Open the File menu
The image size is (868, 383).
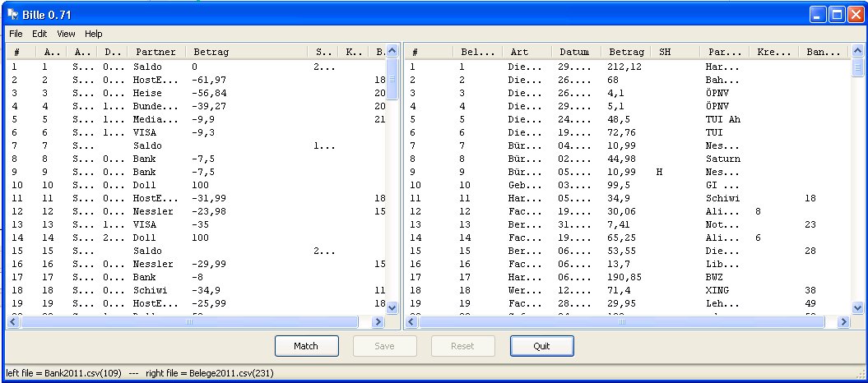[16, 34]
